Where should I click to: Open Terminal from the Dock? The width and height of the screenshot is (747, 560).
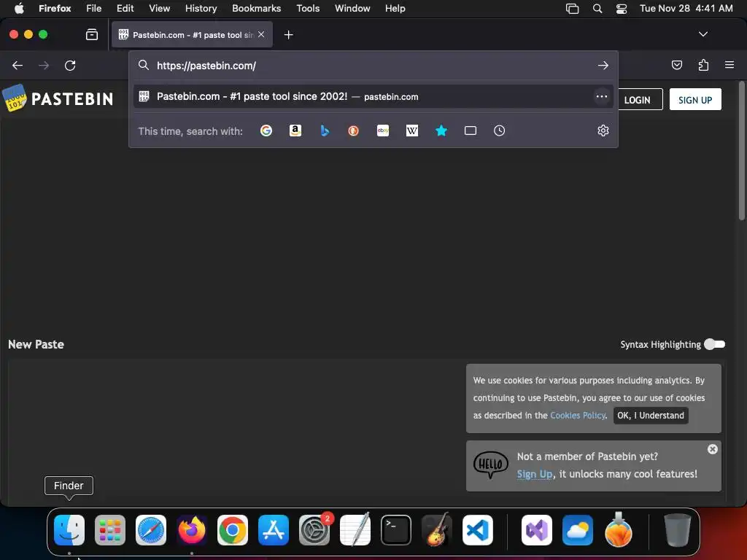tap(396, 530)
